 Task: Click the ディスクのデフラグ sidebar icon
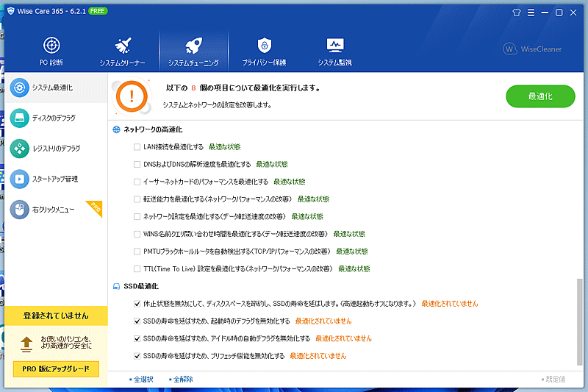pos(20,118)
